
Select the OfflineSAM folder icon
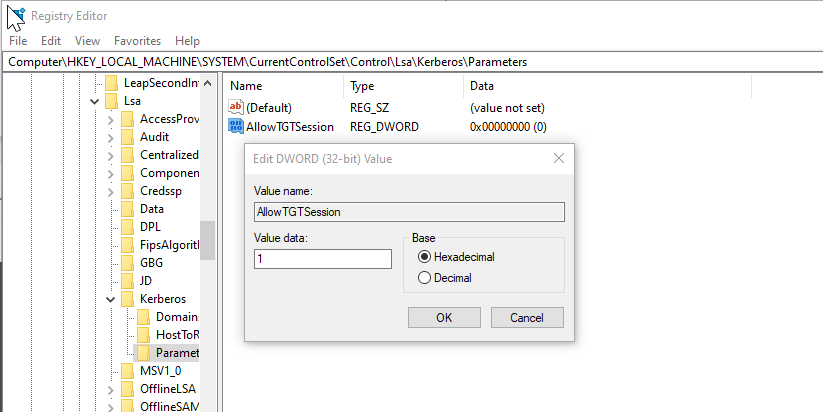point(128,407)
